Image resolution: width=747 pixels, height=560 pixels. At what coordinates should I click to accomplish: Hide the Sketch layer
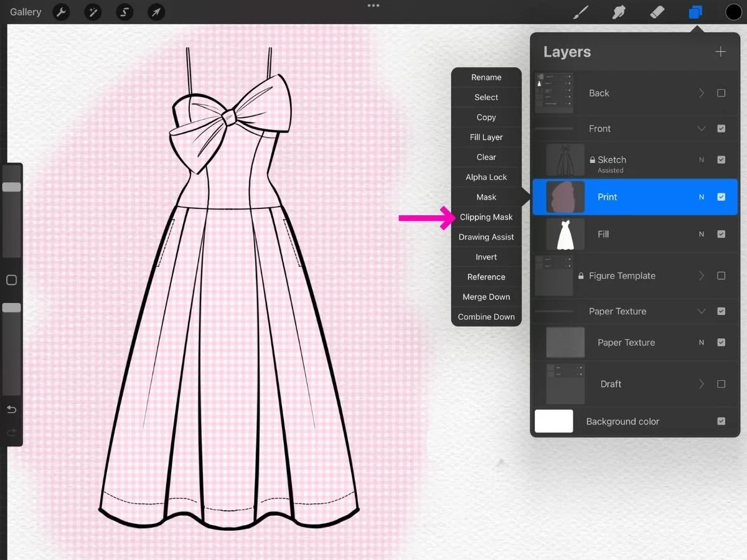click(721, 160)
